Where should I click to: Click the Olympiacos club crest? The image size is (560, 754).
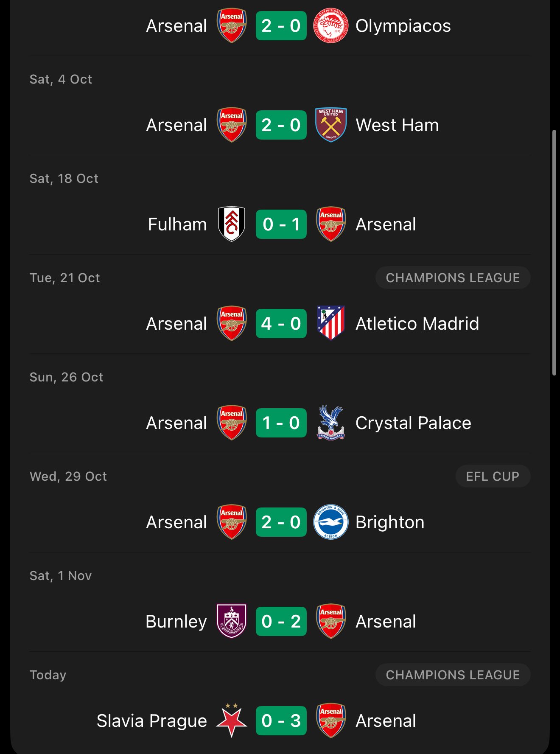tap(331, 26)
